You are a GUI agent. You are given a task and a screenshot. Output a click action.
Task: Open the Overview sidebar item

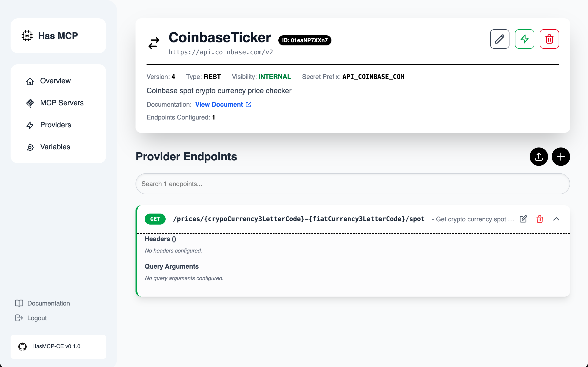click(x=55, y=81)
